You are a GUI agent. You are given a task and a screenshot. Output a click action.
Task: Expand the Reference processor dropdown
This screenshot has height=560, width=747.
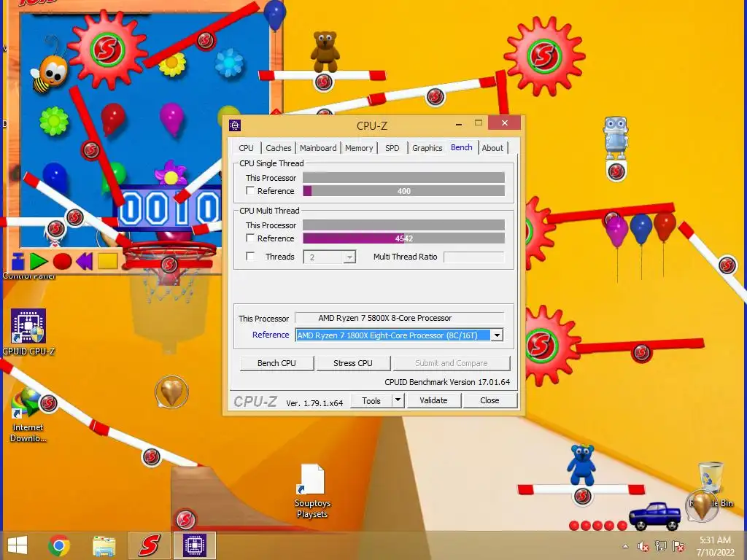(x=497, y=335)
